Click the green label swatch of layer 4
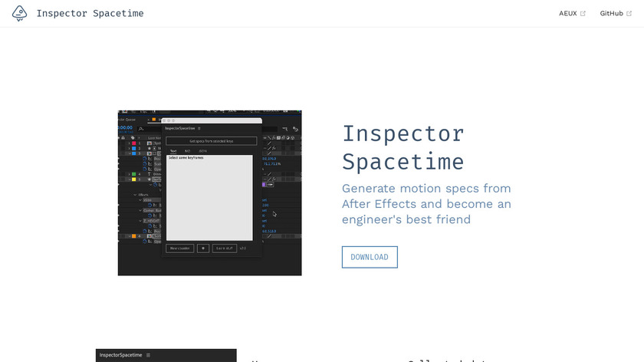This screenshot has height=362, width=644. [x=134, y=174]
